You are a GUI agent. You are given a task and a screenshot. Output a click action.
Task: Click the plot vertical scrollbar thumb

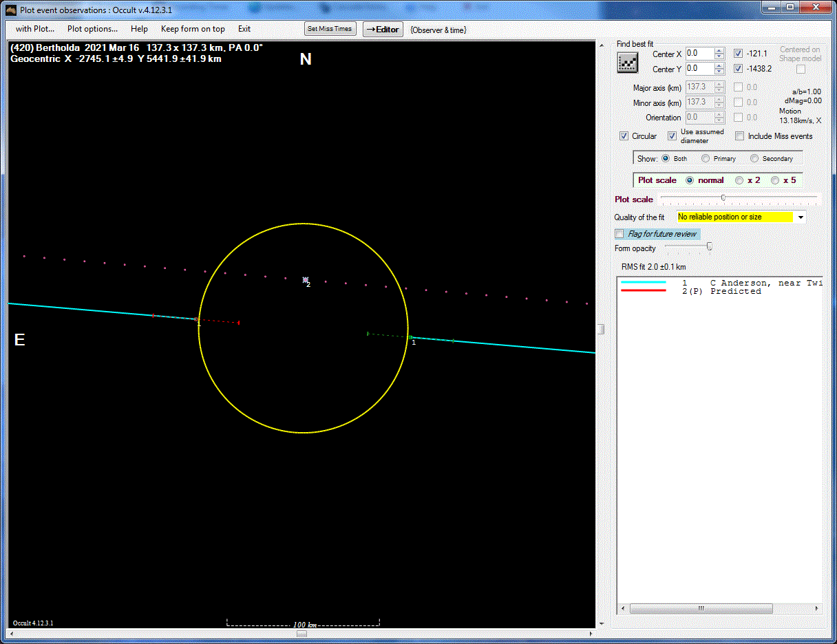tap(600, 330)
